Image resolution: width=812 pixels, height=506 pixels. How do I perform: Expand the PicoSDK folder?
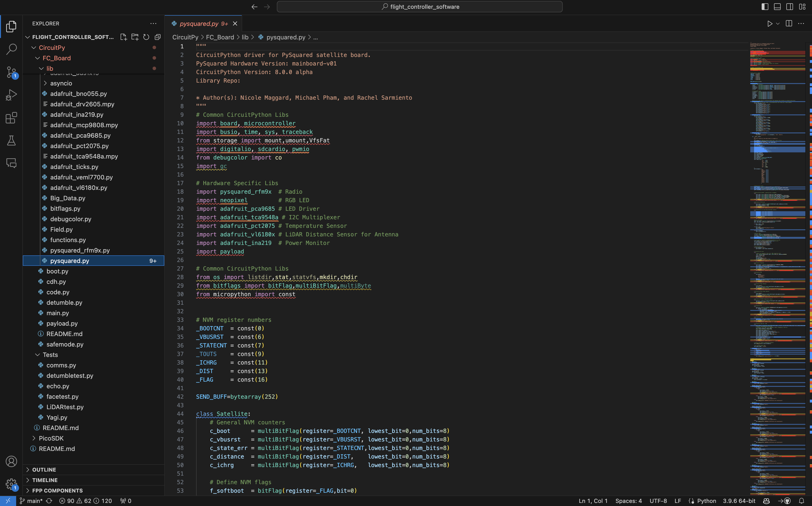pos(51,438)
